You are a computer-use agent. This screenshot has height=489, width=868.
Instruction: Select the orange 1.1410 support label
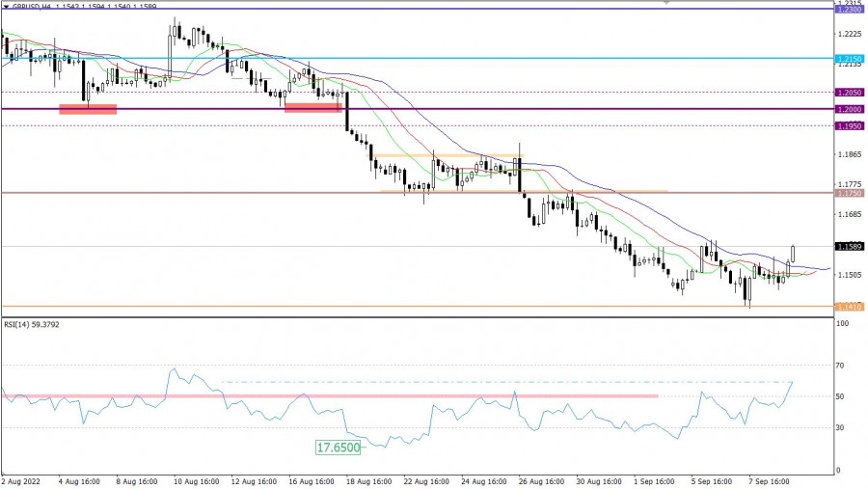[x=850, y=308]
